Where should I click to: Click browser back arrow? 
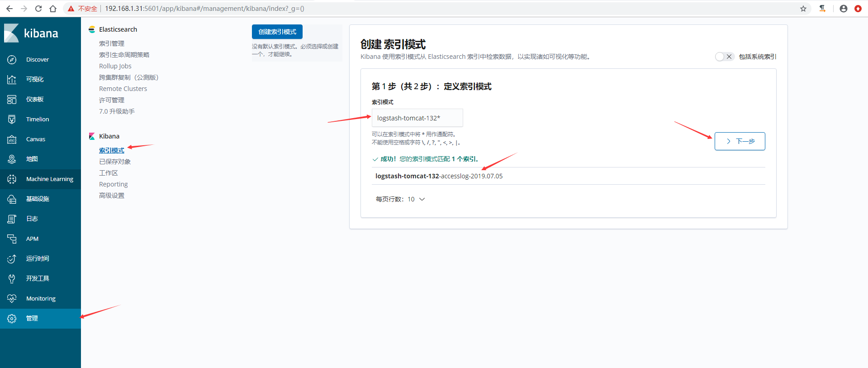click(x=9, y=9)
